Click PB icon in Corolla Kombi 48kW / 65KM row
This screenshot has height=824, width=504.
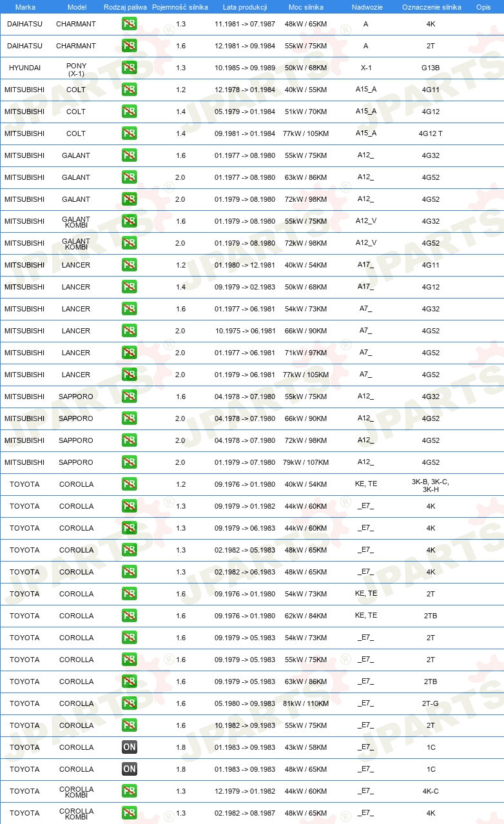point(130,813)
